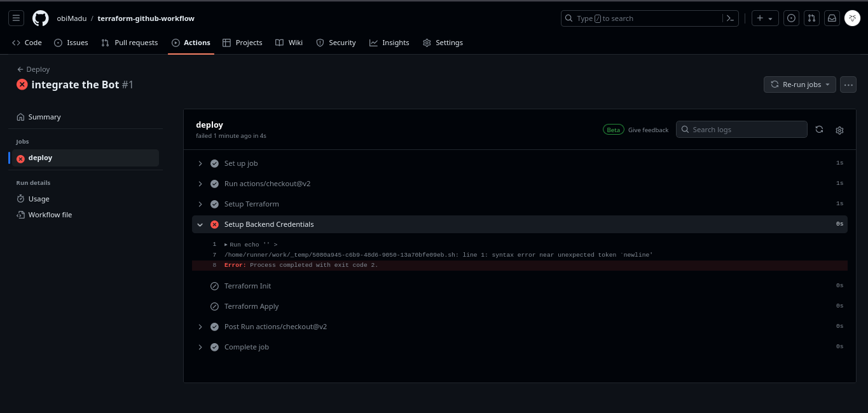Go to the Pull requests tab
The width and height of the screenshot is (868, 413).
[130, 43]
